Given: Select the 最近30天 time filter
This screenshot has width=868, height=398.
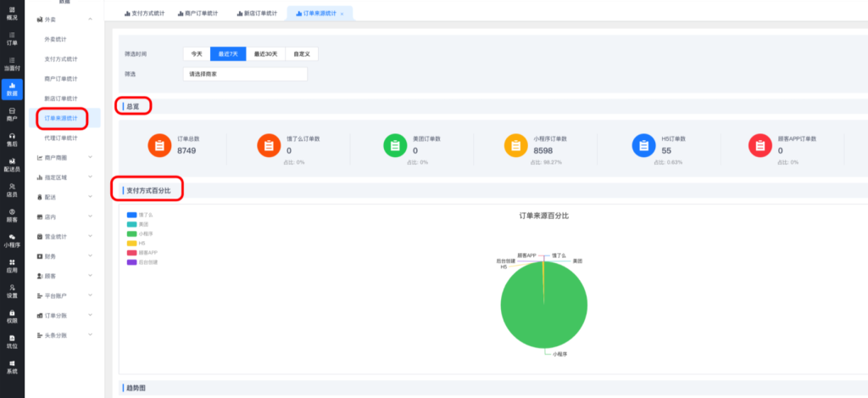Looking at the screenshot, I should pos(265,53).
